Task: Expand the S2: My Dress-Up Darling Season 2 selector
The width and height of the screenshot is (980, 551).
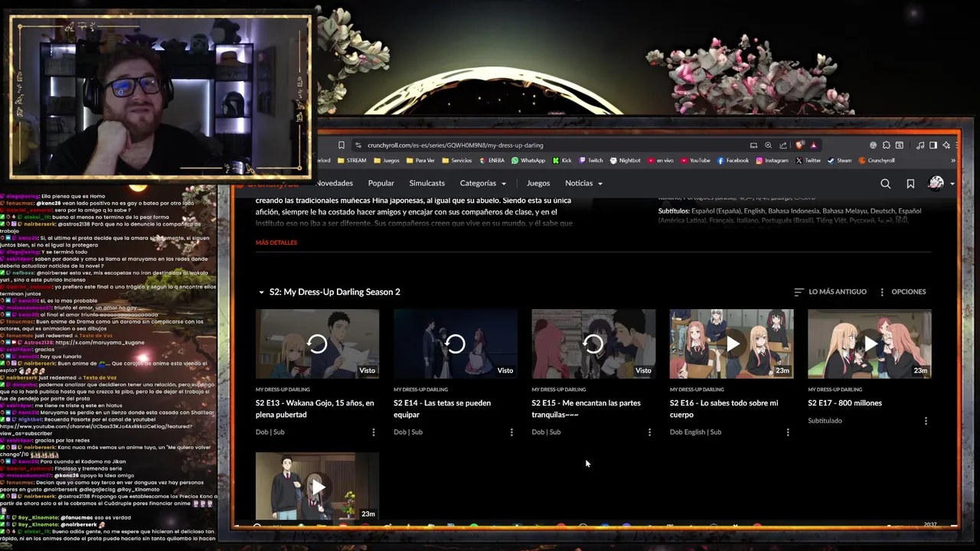Action: tap(329, 292)
